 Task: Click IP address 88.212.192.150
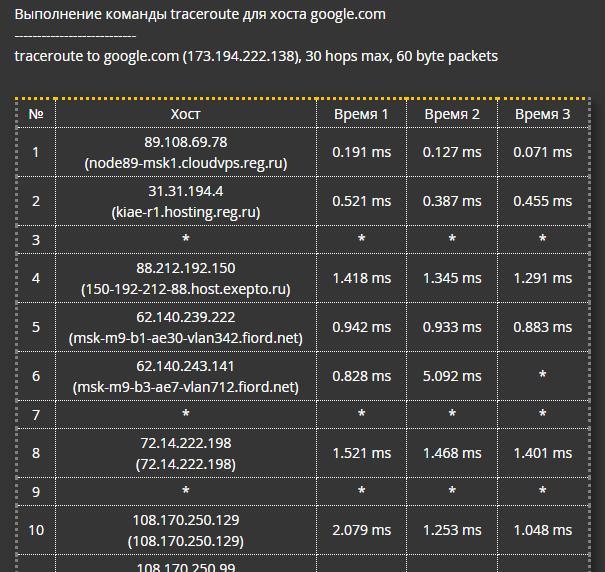186,268
